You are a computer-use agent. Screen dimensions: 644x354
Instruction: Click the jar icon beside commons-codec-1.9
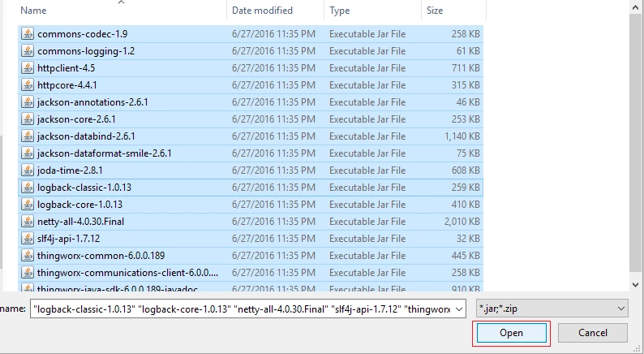point(28,34)
